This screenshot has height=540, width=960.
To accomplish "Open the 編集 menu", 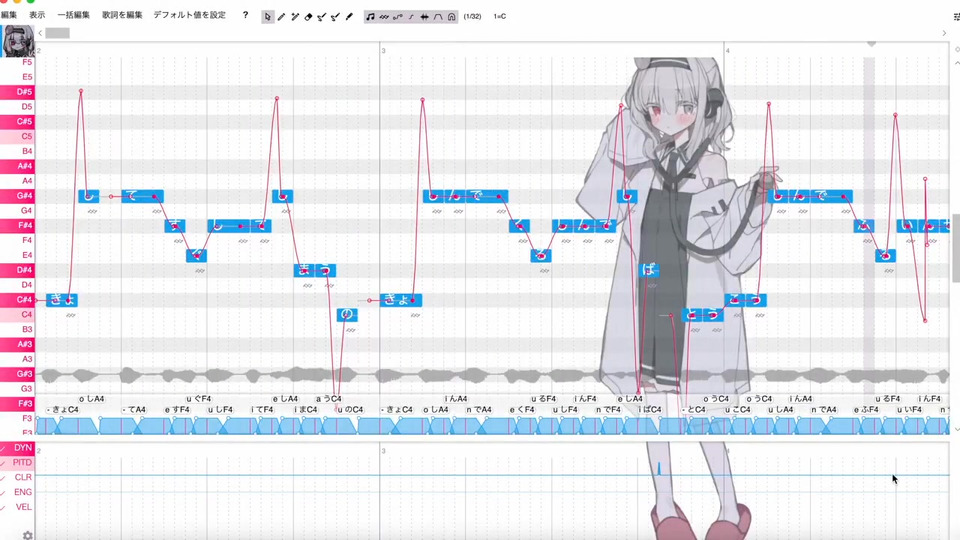I will point(9,15).
